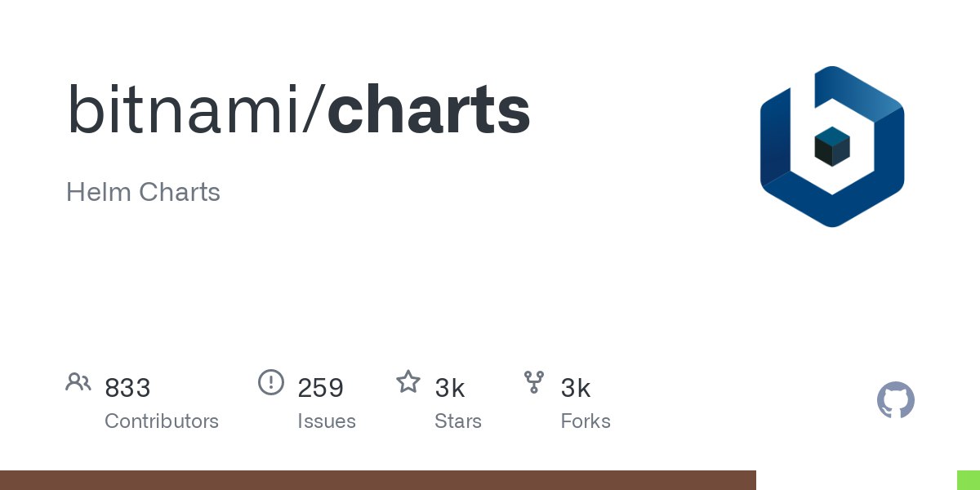Click the white gap in the language bar
980x490 pixels.
click(857, 480)
